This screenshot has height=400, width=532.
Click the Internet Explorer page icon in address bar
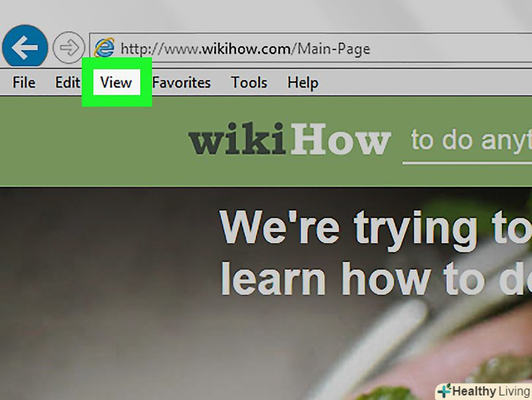click(104, 47)
